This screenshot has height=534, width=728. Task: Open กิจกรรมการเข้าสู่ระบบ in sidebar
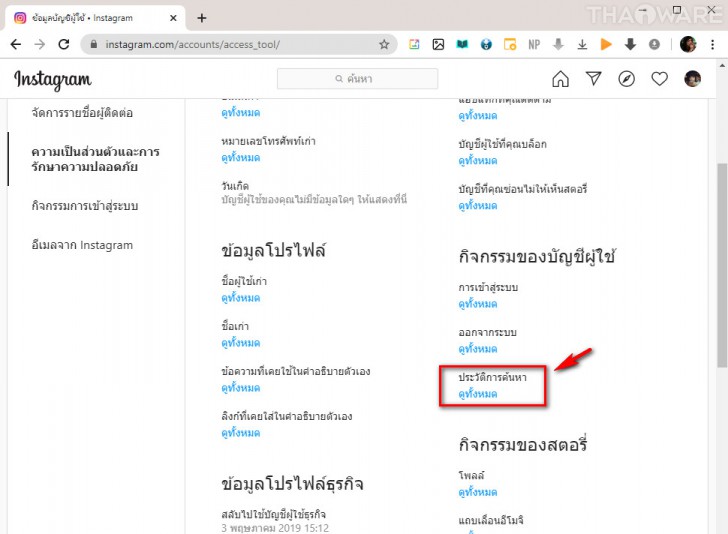coord(85,205)
